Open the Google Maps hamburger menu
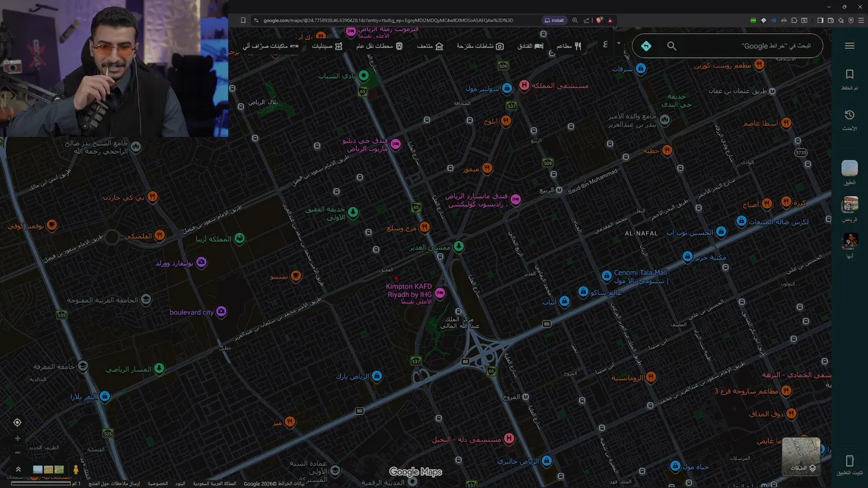The height and width of the screenshot is (488, 868). 850,45
